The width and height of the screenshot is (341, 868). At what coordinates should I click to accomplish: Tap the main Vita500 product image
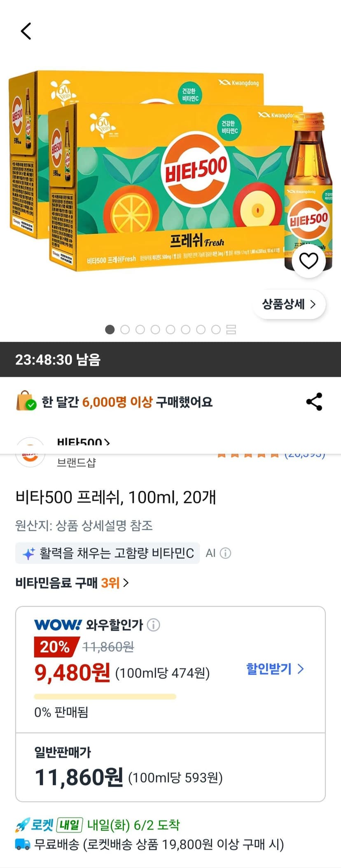pyautogui.click(x=170, y=171)
